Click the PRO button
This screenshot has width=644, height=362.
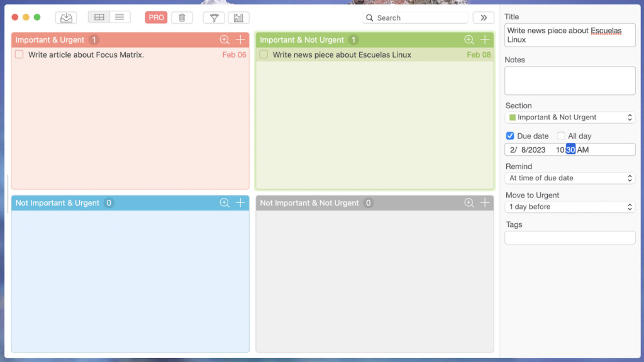click(155, 17)
